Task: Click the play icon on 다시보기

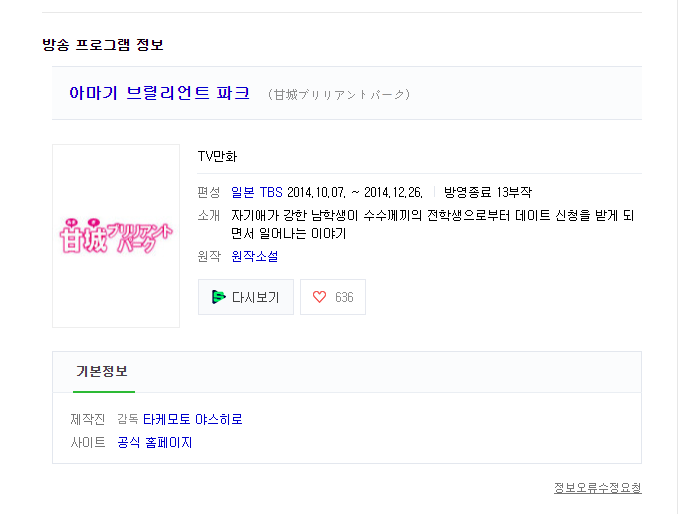Action: tap(218, 297)
